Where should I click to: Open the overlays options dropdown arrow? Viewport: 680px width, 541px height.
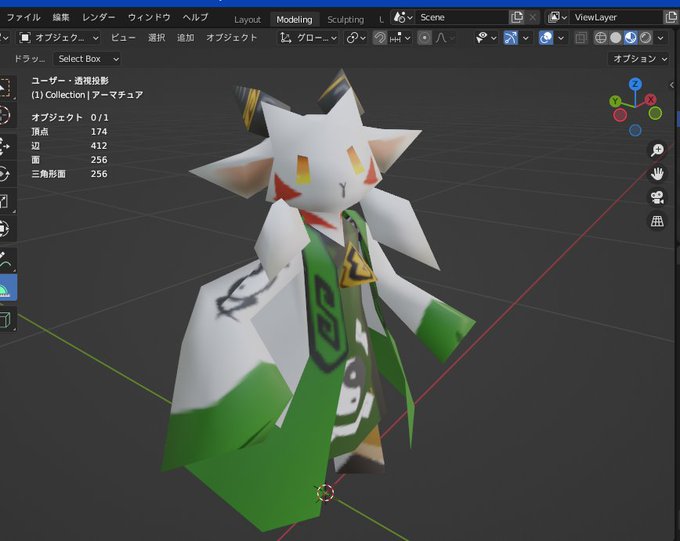(561, 39)
